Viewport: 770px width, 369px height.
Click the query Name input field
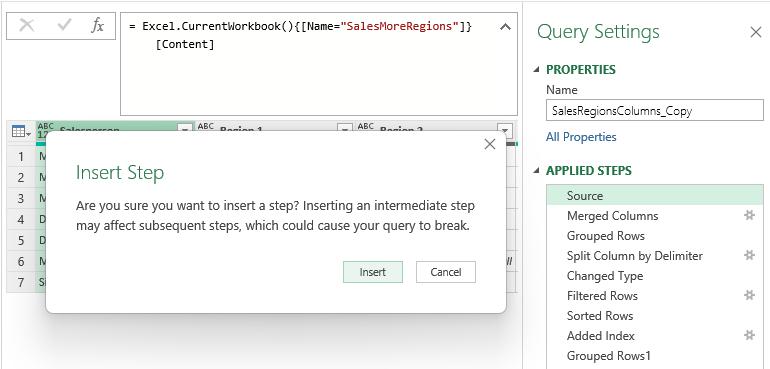point(655,111)
